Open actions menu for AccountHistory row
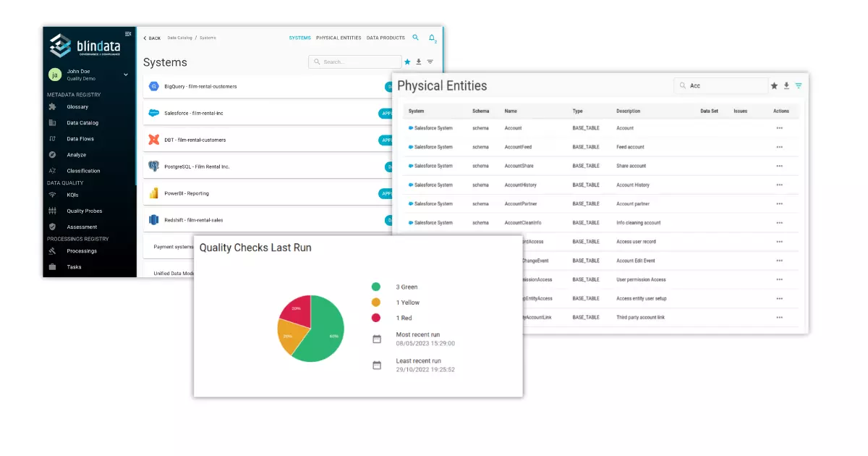 pos(779,185)
